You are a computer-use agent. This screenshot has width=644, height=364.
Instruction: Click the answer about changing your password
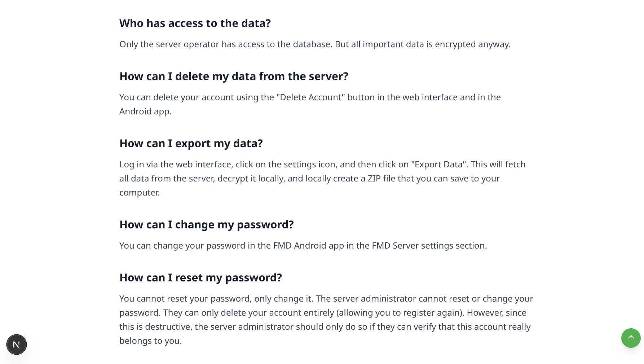pyautogui.click(x=303, y=246)
